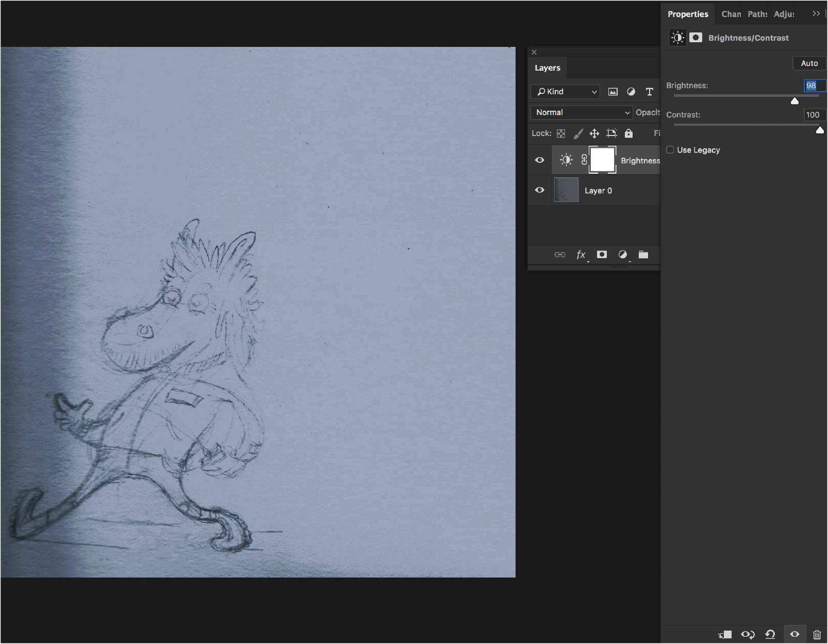Create a new group folder icon
828x644 pixels.
(x=643, y=255)
